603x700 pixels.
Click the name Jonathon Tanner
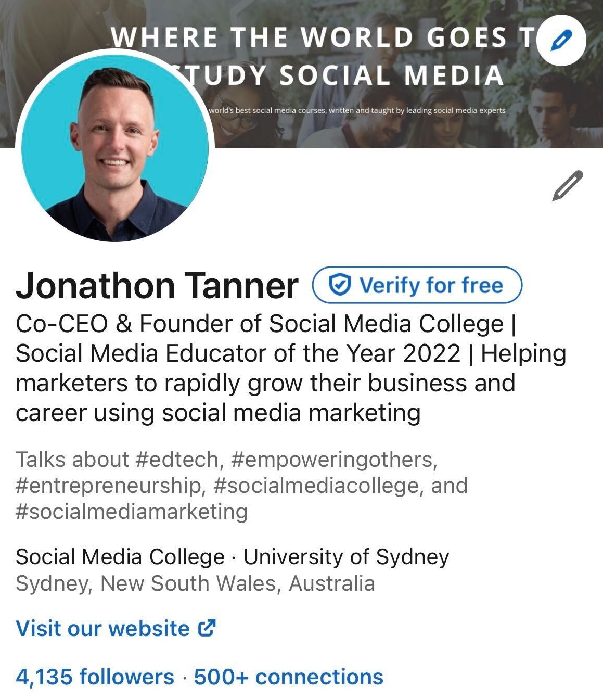pyautogui.click(x=157, y=286)
